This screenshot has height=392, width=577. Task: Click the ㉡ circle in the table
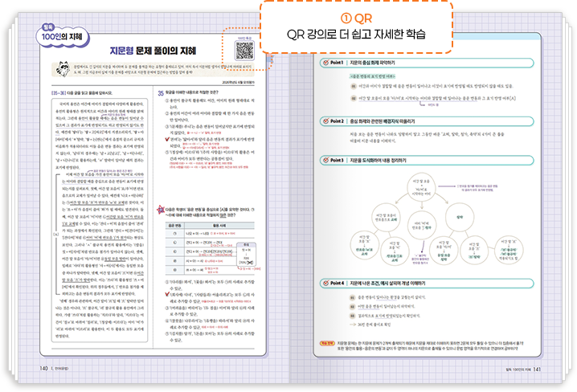pos(175,243)
